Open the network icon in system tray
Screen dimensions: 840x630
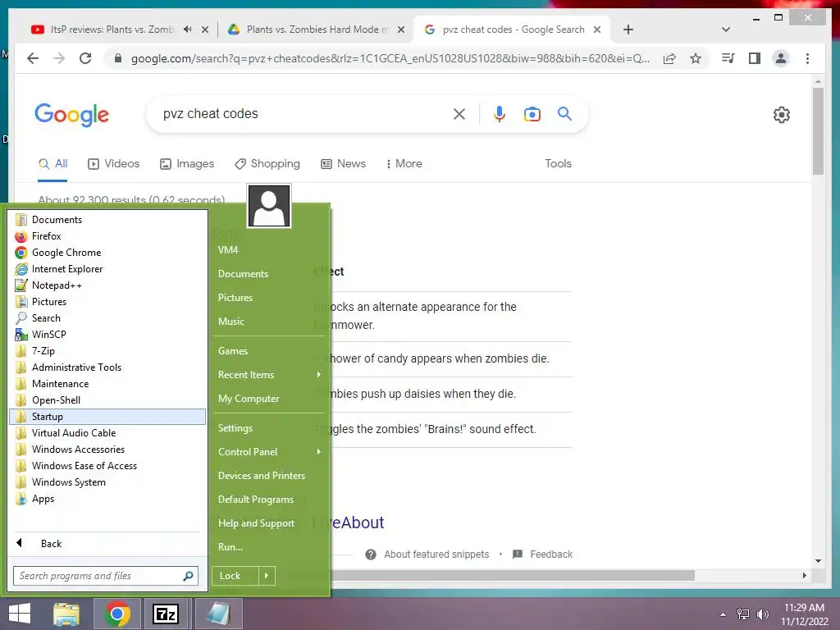point(743,614)
